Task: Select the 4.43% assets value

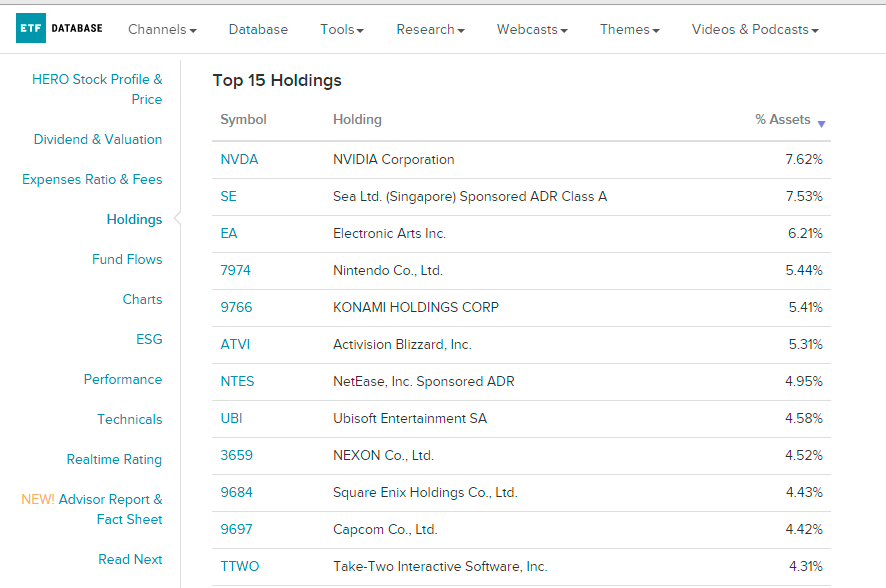Action: coord(804,493)
